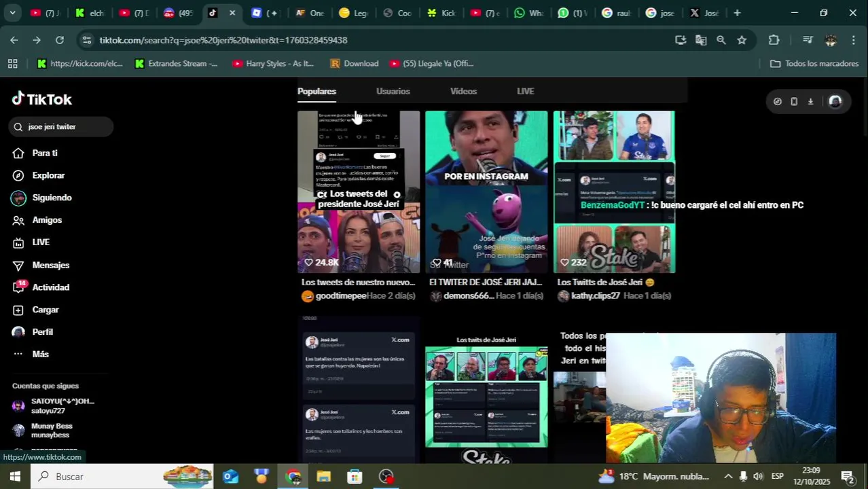Switch to the LIVE results tab
868x489 pixels.
click(525, 91)
